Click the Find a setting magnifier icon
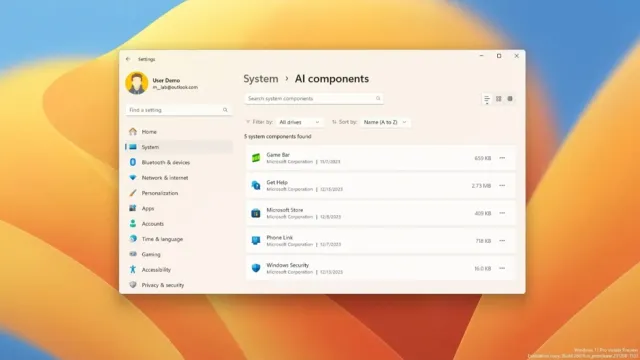This screenshot has width=640, height=360. coord(225,110)
